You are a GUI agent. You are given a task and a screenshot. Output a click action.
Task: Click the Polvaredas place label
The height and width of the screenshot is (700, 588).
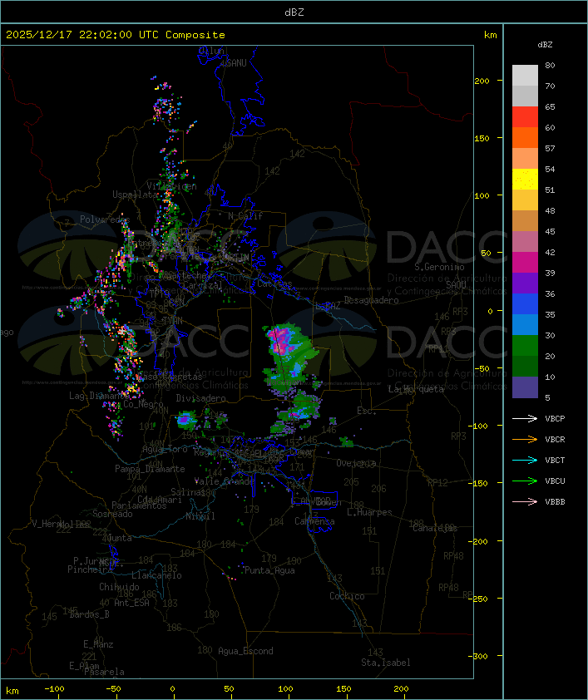click(105, 219)
